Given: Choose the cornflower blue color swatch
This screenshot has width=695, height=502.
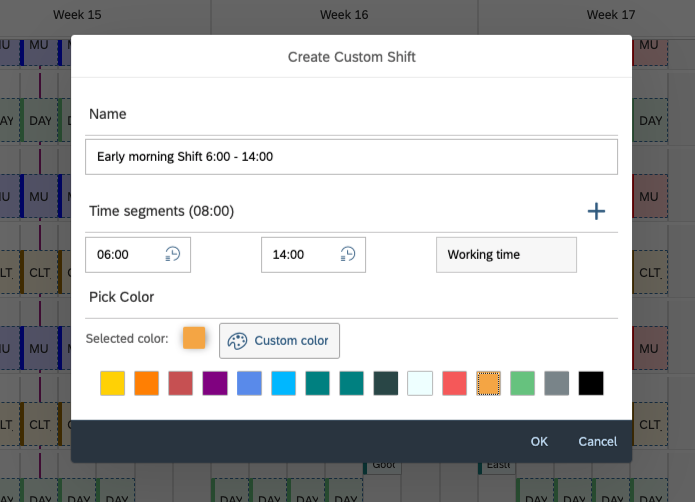Looking at the screenshot, I should click(x=249, y=384).
